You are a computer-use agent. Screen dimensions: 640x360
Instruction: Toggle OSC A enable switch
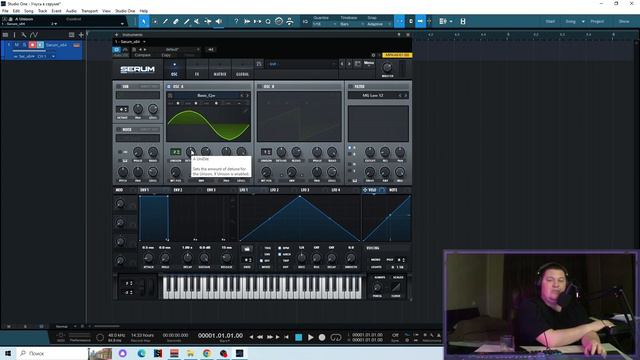(169, 87)
